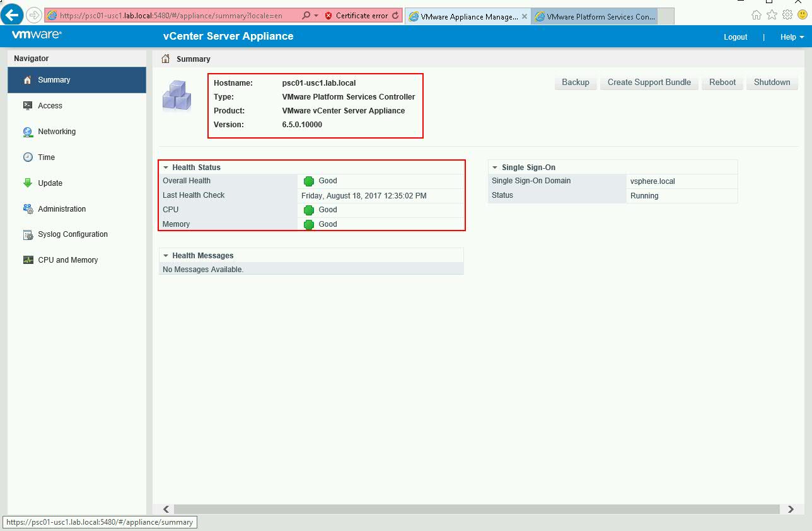
Task: Click VMware Platform Services Controller type value
Action: tap(349, 97)
